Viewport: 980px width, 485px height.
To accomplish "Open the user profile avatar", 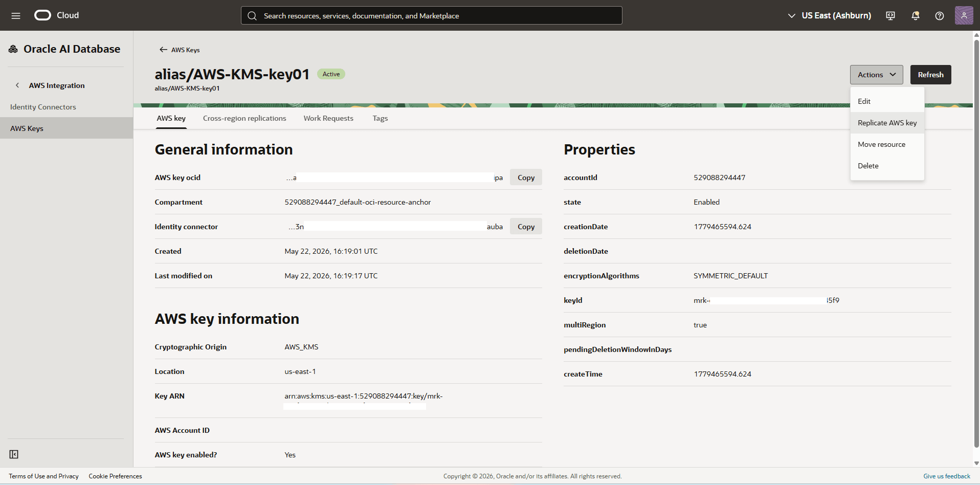I will point(964,15).
